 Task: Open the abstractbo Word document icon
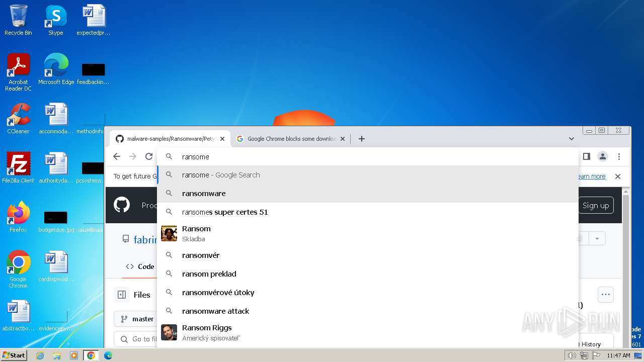(x=18, y=316)
